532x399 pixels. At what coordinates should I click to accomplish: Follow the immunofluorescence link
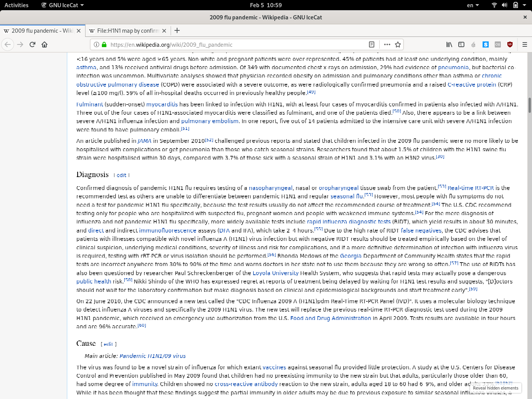168,230
